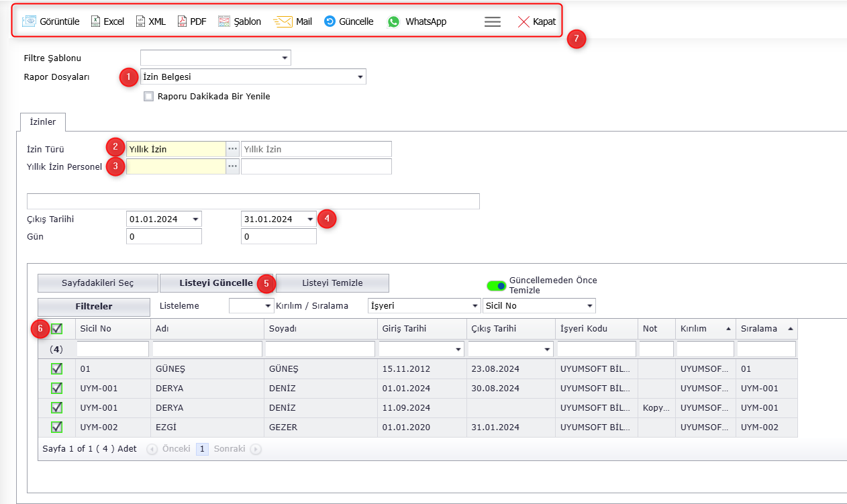Click the Listeyi Güncelle button
Viewport: 847px width, 504px height.
click(216, 283)
